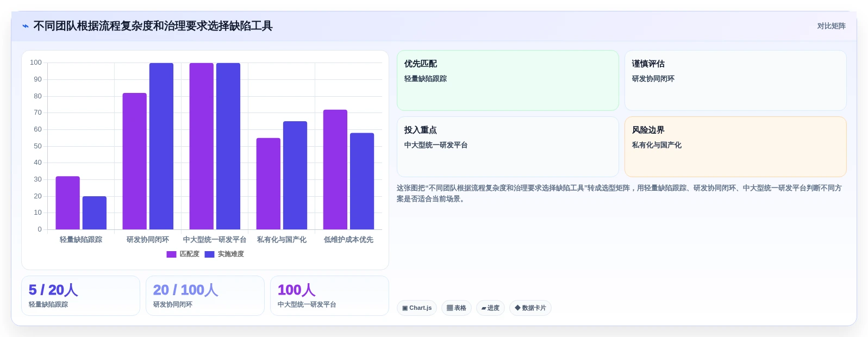Click the 中大型统一研发平台 x-axis label
The width and height of the screenshot is (868, 337).
click(215, 240)
